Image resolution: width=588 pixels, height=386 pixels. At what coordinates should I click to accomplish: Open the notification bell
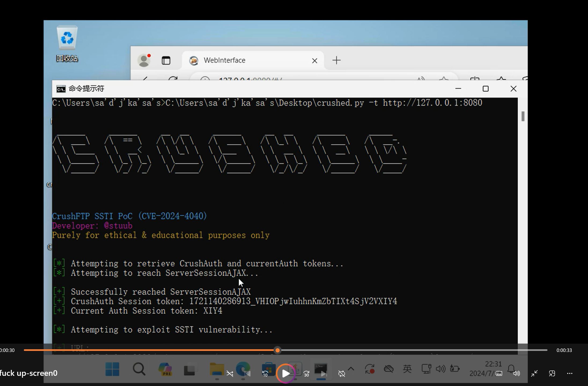pos(511,369)
